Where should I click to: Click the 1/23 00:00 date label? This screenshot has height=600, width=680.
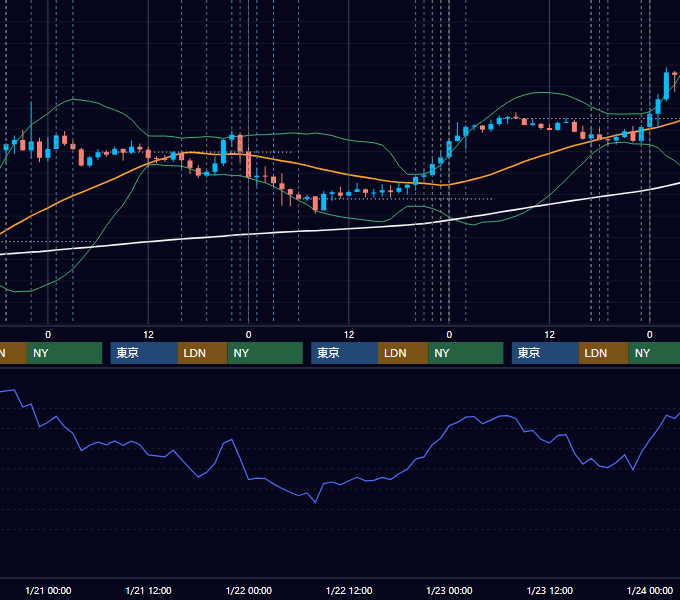click(449, 590)
